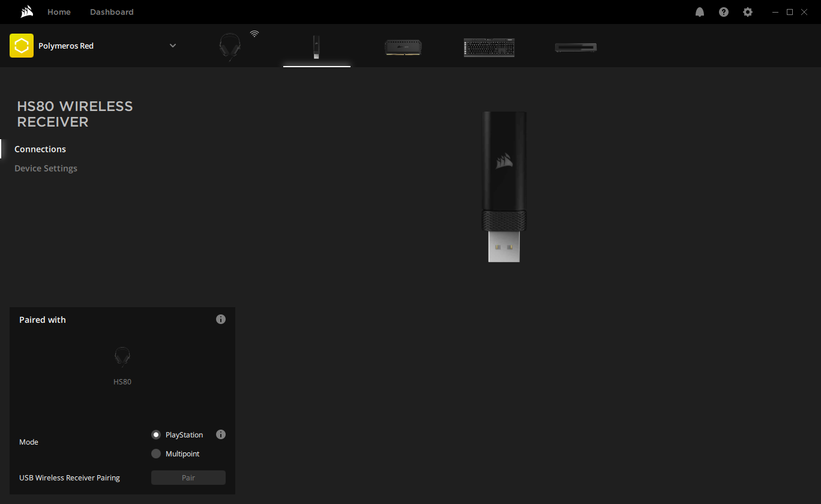Click the HS80 paired device name
Screen dimensions: 821x504
[x=122, y=382]
